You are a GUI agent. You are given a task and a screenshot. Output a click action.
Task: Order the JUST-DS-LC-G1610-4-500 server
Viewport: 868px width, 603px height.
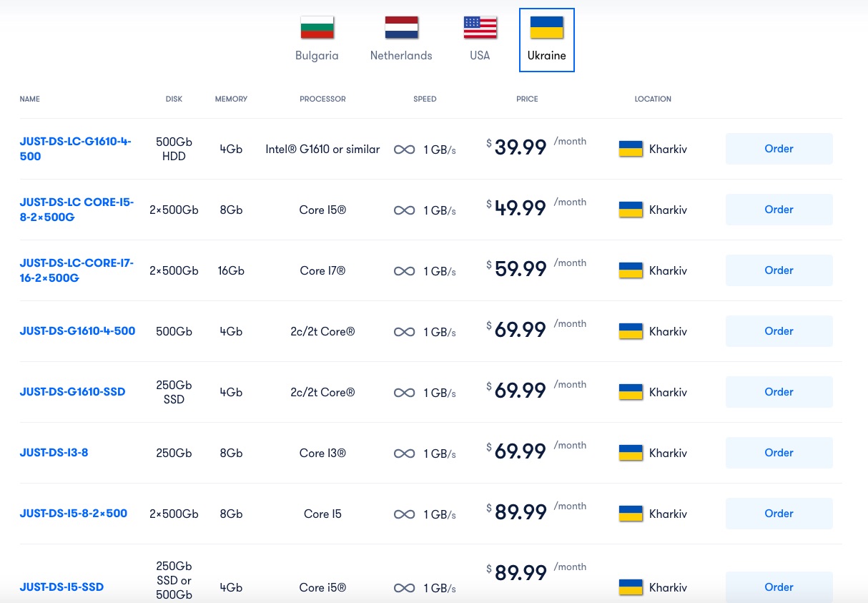pyautogui.click(x=779, y=149)
